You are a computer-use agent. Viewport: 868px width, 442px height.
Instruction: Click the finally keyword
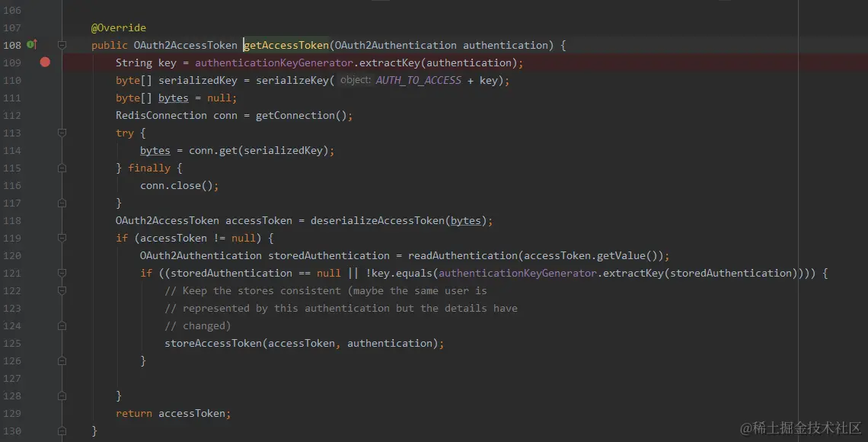[x=149, y=168]
